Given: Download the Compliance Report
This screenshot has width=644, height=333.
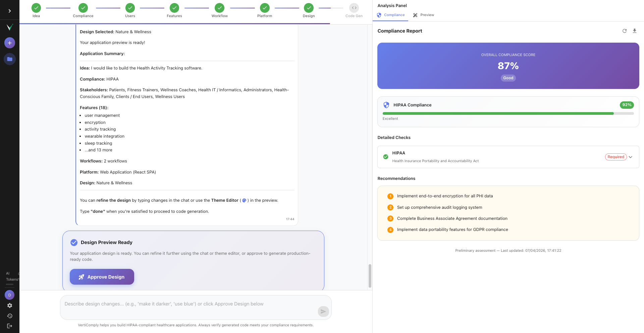Looking at the screenshot, I should 635,31.
